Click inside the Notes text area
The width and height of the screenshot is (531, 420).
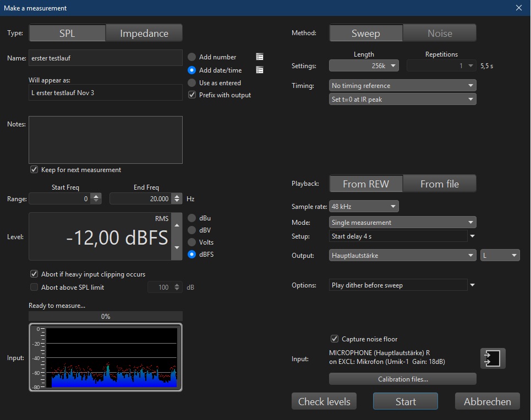pos(106,140)
